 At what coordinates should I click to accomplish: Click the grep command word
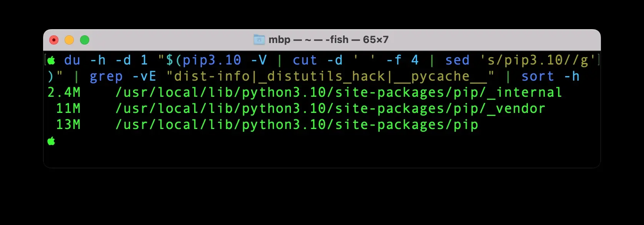click(x=106, y=76)
